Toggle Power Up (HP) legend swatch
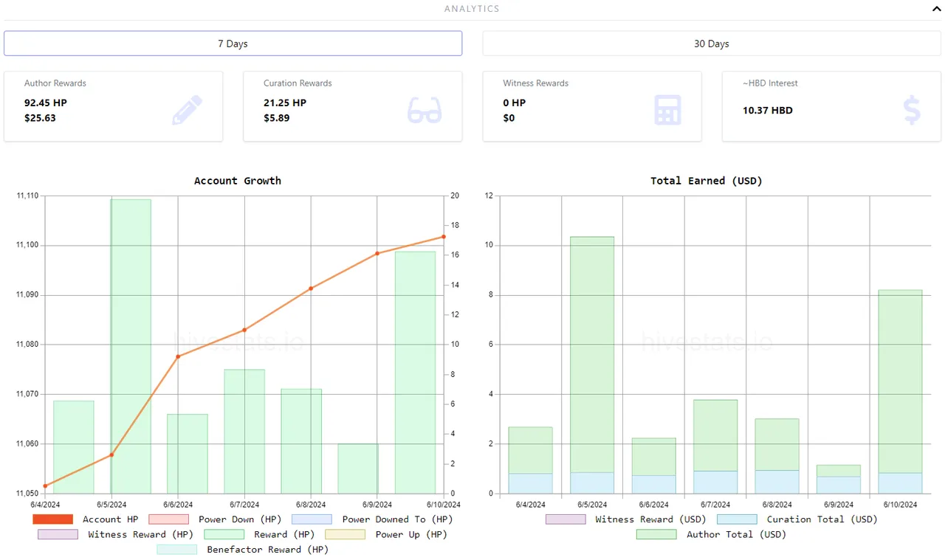945x560 pixels. pyautogui.click(x=345, y=534)
